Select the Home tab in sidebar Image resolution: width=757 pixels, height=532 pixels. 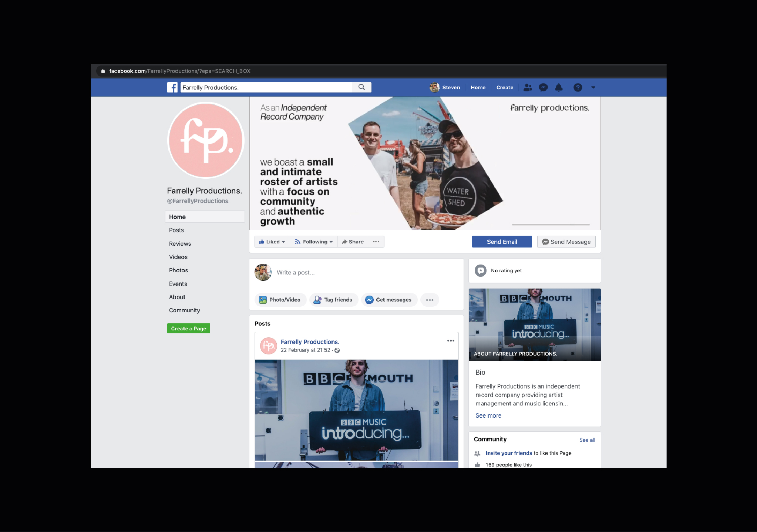pos(205,217)
